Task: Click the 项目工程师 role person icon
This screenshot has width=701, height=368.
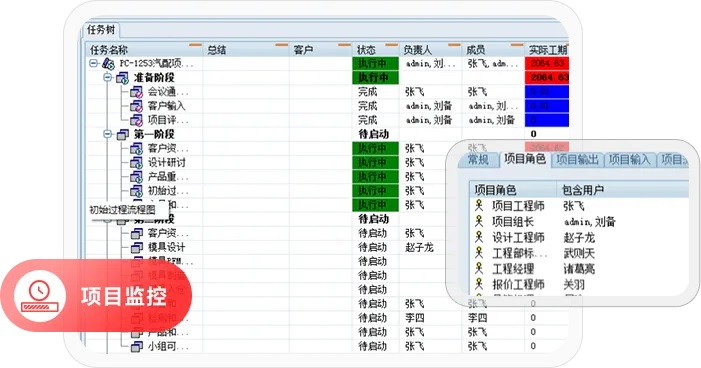Action: 479,206
